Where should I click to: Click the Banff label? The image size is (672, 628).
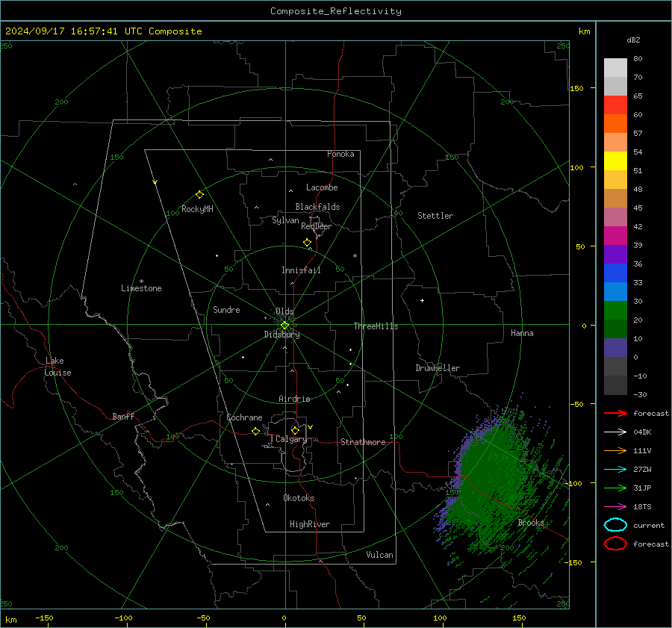tap(123, 417)
